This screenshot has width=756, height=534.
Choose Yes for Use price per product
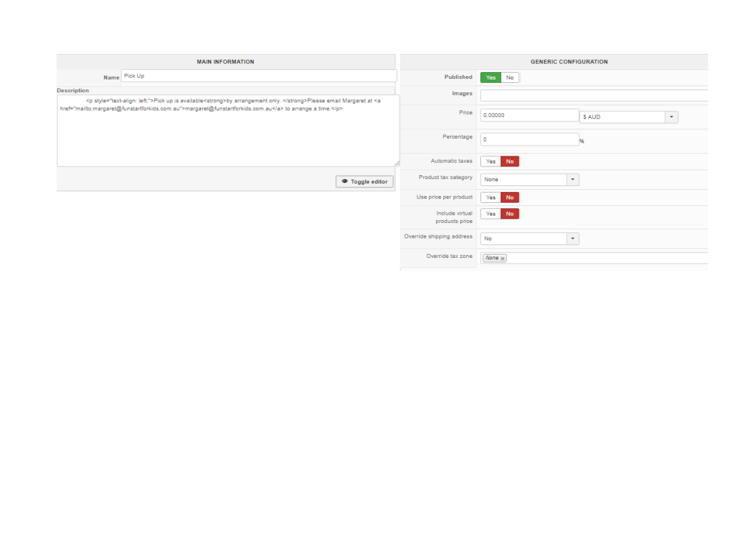[x=491, y=197]
